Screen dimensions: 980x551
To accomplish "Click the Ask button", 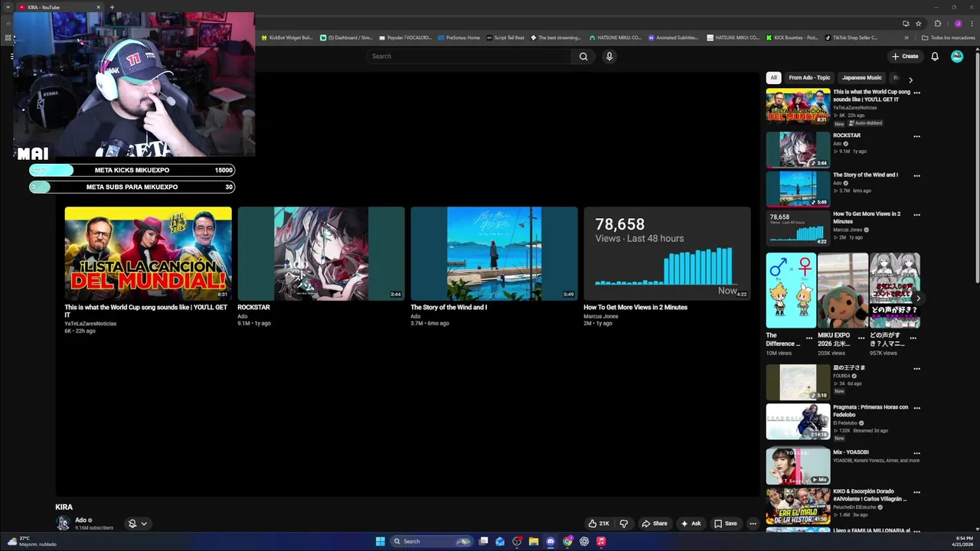I will pyautogui.click(x=691, y=523).
